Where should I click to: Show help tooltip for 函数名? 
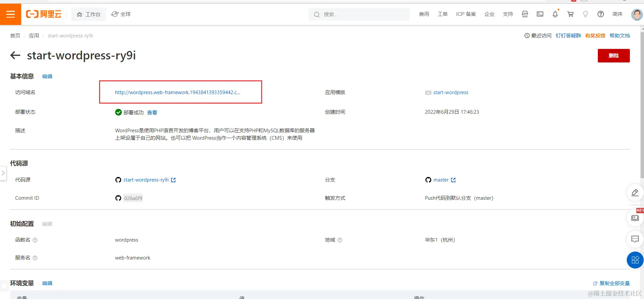pyautogui.click(x=35, y=240)
